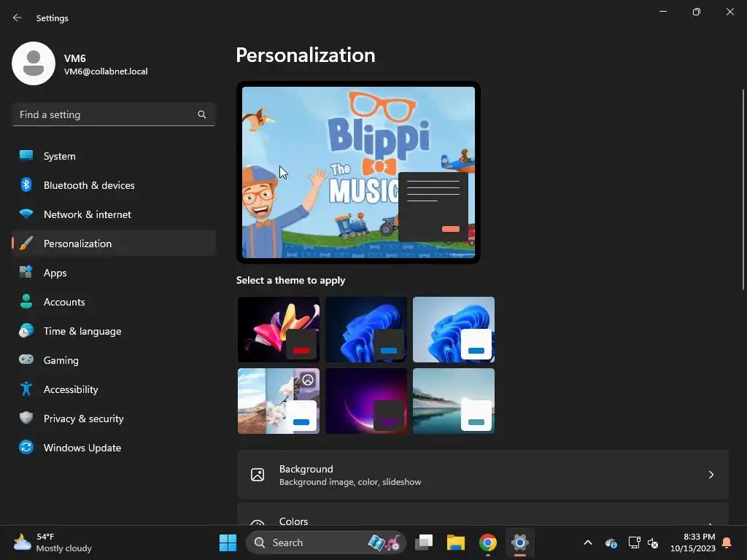Apply the lake Flow light theme
The image size is (747, 560).
pyautogui.click(x=454, y=401)
